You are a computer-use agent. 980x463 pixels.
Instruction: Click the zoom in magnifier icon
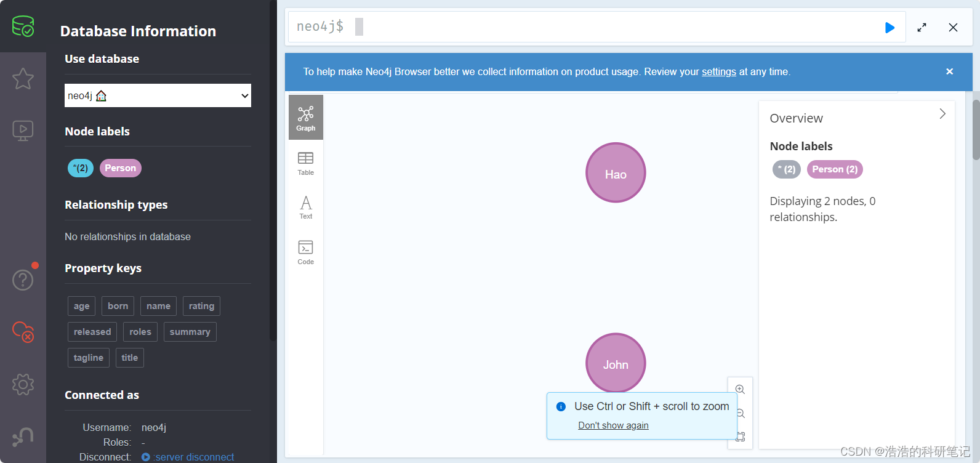coord(741,390)
